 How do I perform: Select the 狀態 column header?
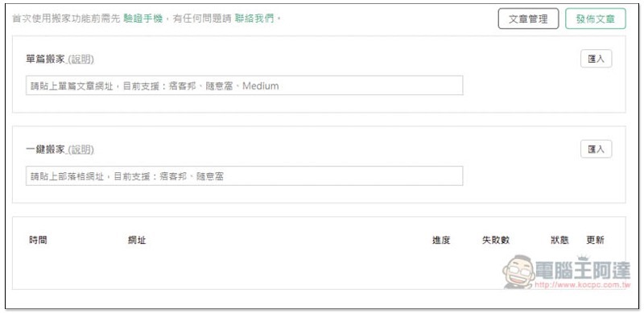tap(559, 241)
